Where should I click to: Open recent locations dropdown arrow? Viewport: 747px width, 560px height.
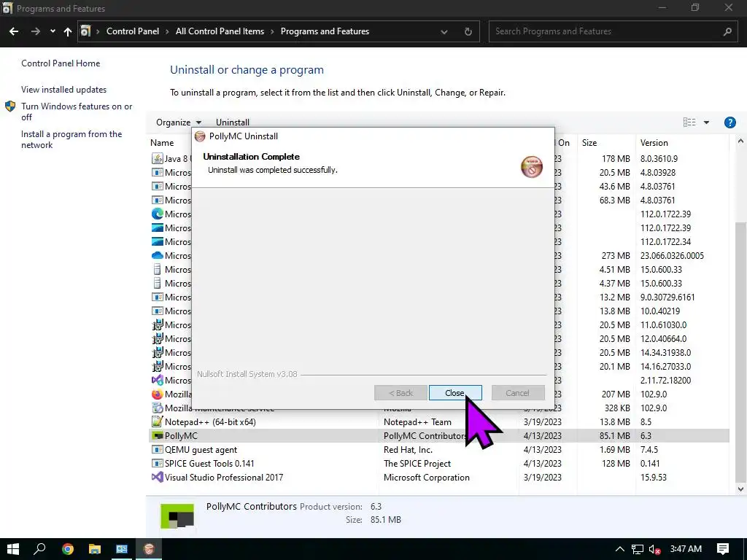53,31
